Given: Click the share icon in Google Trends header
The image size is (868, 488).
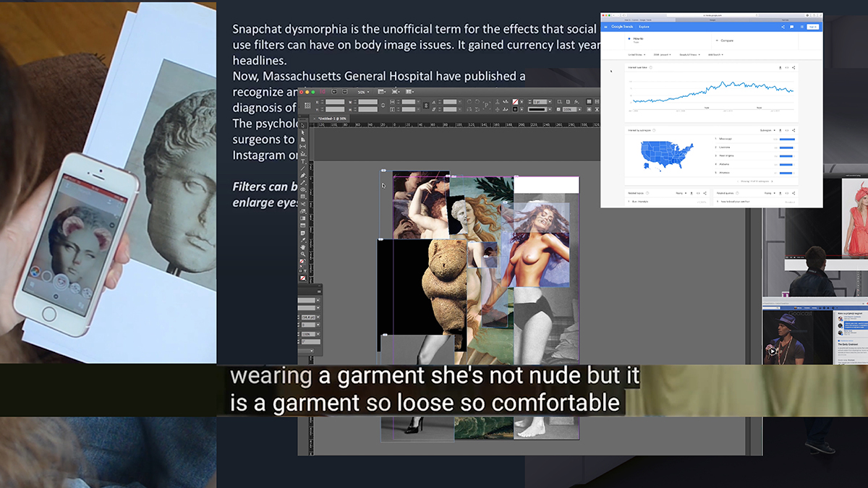Looking at the screenshot, I should tap(783, 27).
